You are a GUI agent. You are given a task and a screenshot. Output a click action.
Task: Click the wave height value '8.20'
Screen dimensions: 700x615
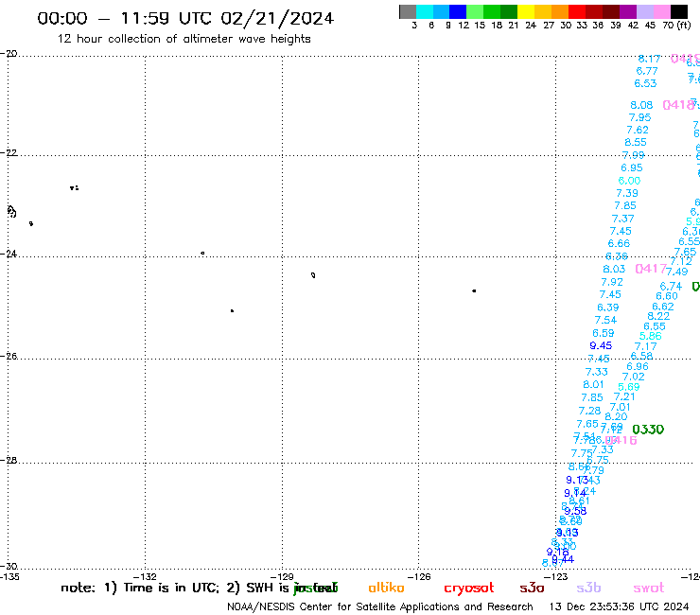point(616,416)
